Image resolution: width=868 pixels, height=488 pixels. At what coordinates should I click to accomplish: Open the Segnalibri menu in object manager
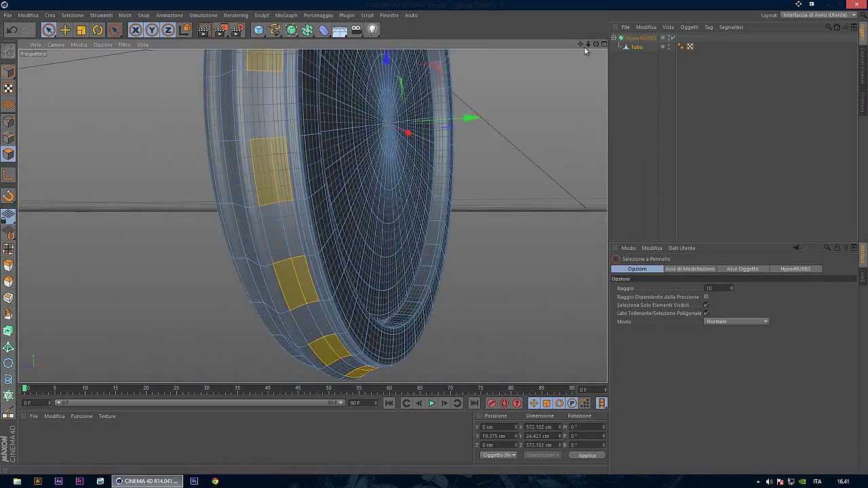[x=730, y=27]
